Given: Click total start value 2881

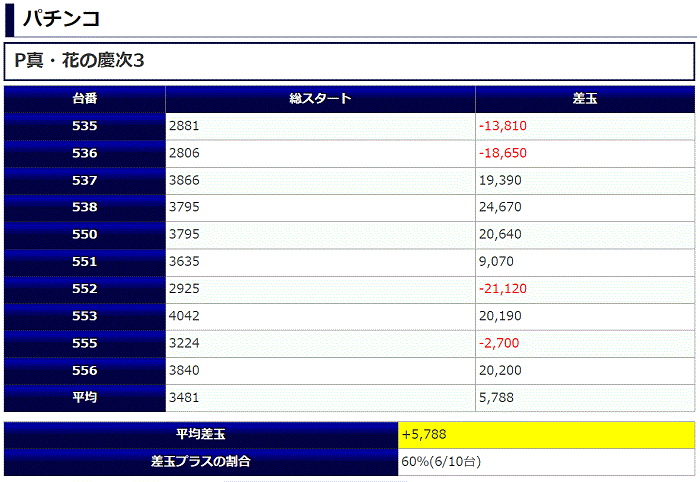Looking at the screenshot, I should pyautogui.click(x=184, y=126).
